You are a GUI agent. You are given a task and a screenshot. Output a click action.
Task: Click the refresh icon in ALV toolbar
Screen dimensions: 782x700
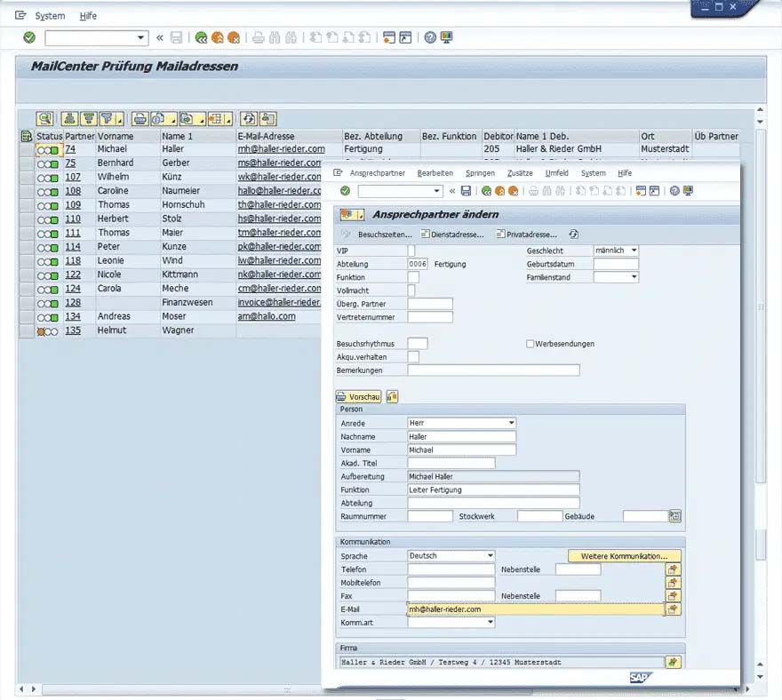(x=248, y=119)
